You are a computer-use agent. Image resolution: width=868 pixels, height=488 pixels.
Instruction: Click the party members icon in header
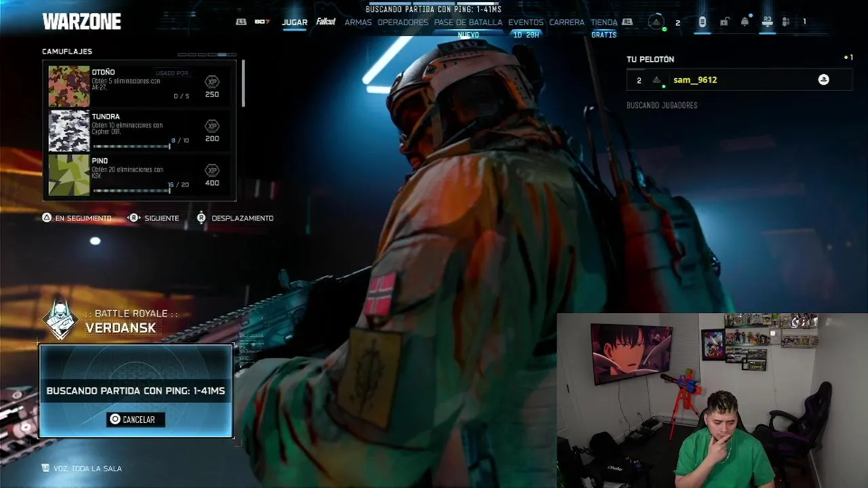[x=786, y=22]
